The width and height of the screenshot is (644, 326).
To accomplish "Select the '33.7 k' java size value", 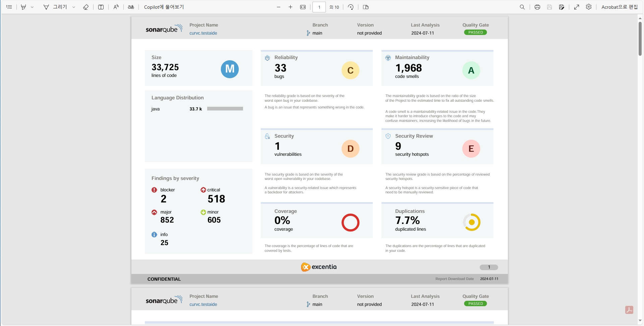I will (196, 109).
